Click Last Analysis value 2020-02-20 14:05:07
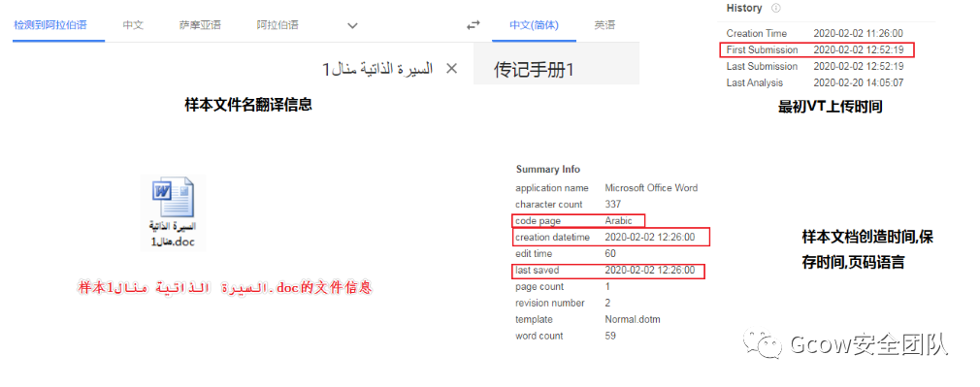 859,82
